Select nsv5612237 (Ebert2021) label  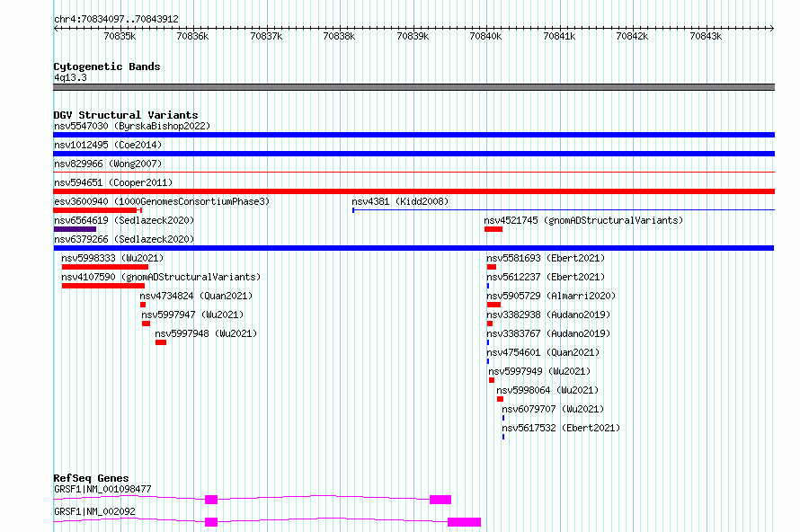pyautogui.click(x=546, y=277)
